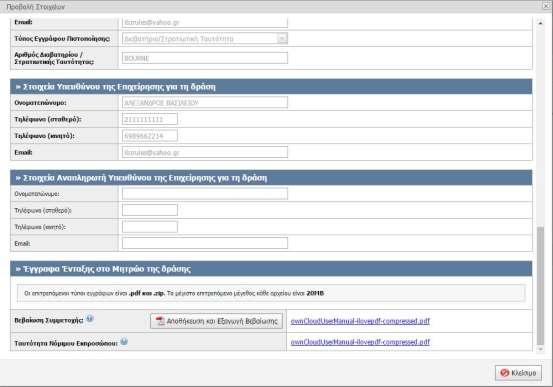553x387 pixels.
Task: Open the Τύπος Εγγράφου Πιστοποίησης dropdown
Action: [x=282, y=38]
